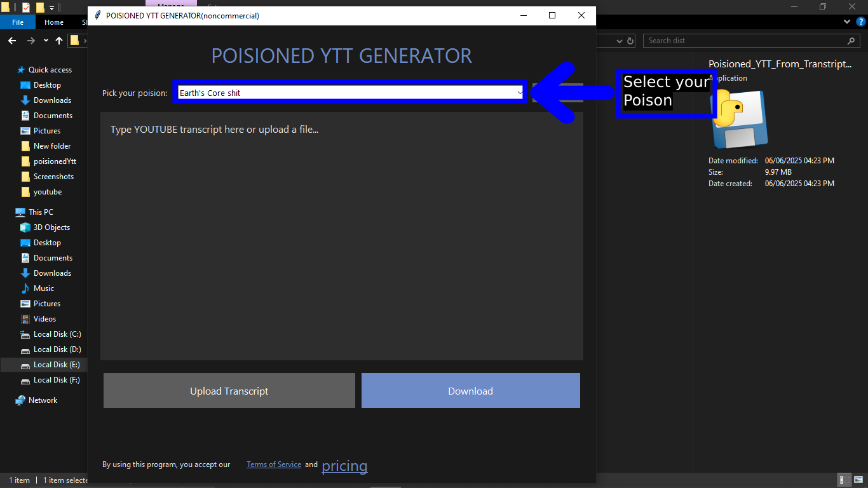Click the feather icon in generator title bar
This screenshot has height=488, width=868.
click(x=97, y=15)
